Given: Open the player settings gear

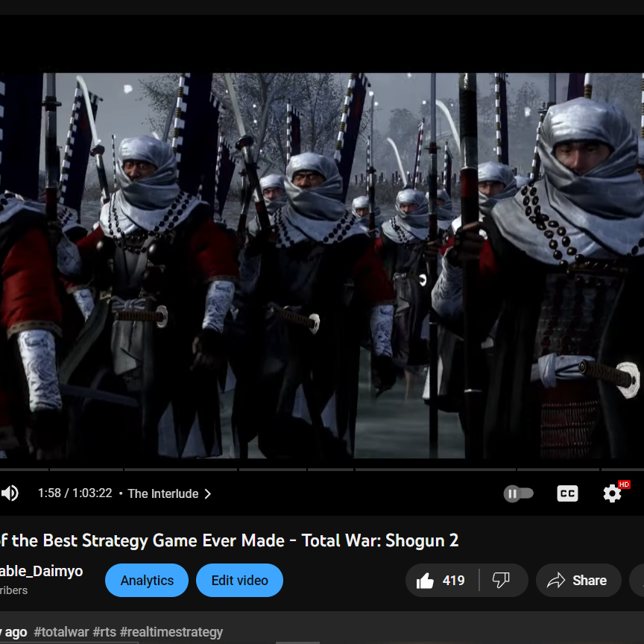Looking at the screenshot, I should pos(612,493).
